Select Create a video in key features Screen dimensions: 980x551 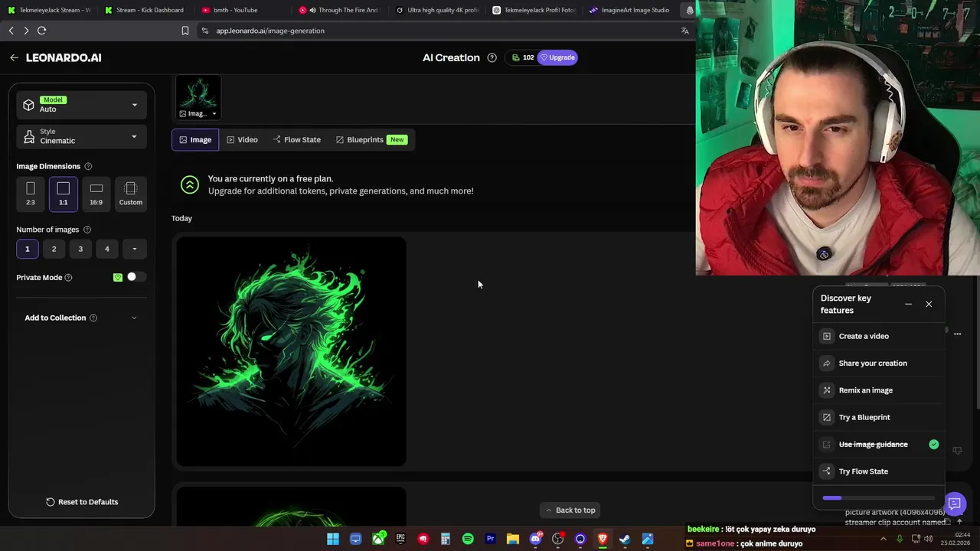878,336
